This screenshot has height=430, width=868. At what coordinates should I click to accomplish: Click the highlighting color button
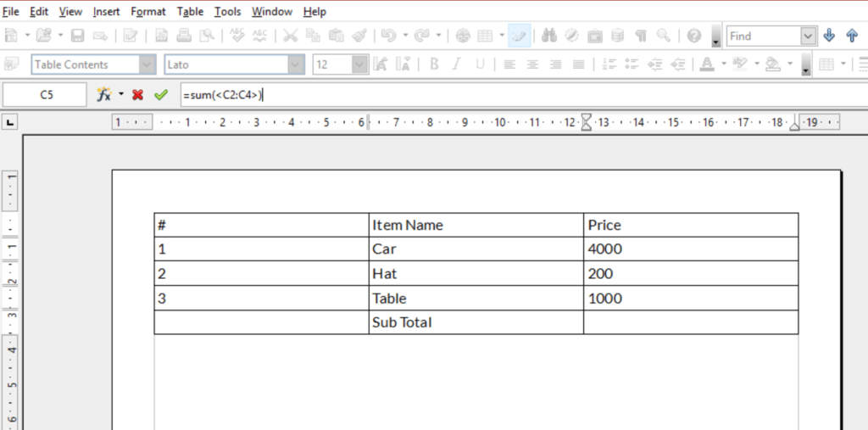(x=739, y=64)
